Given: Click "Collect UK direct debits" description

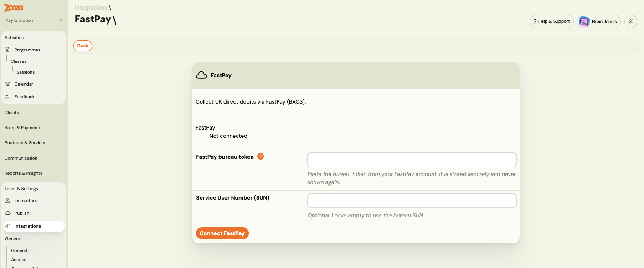Looking at the screenshot, I should (251, 102).
